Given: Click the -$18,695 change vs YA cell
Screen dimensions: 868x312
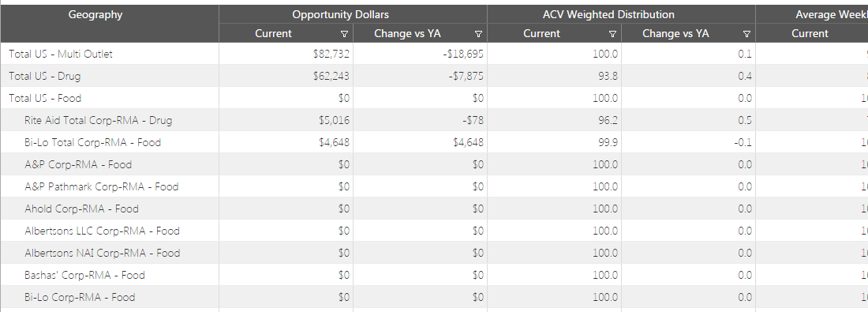Looking at the screenshot, I should tap(420, 54).
